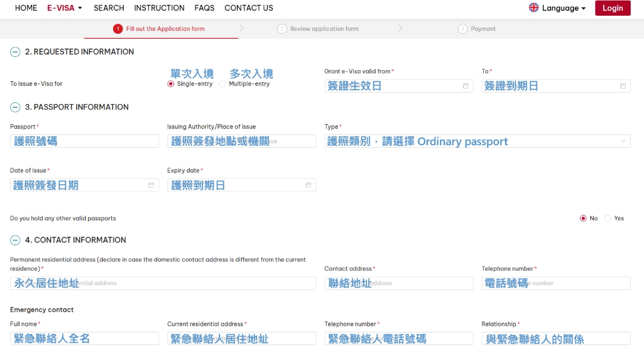Open the calendar for Grant e-Visa valid from
Image resolution: width=644 pixels, height=353 pixels.
[465, 85]
